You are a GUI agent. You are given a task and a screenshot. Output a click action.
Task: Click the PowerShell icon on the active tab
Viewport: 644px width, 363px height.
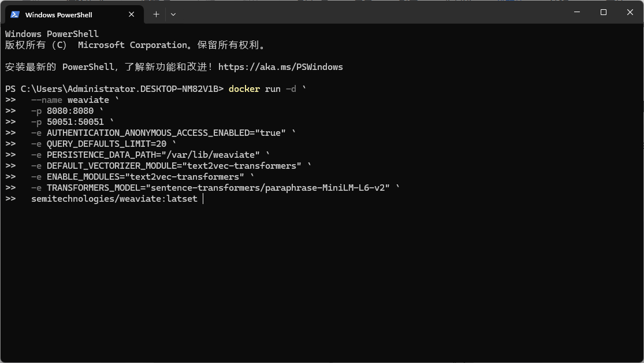click(14, 14)
